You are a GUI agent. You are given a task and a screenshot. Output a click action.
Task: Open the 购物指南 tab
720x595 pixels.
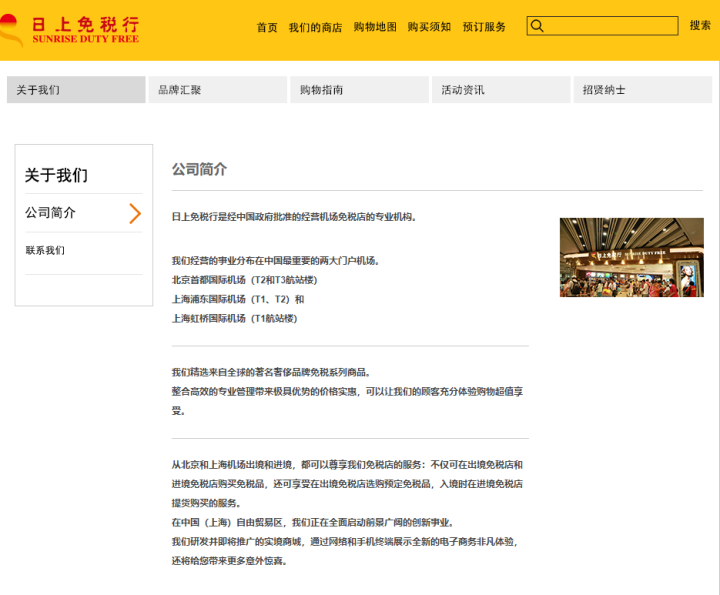pyautogui.click(x=359, y=90)
